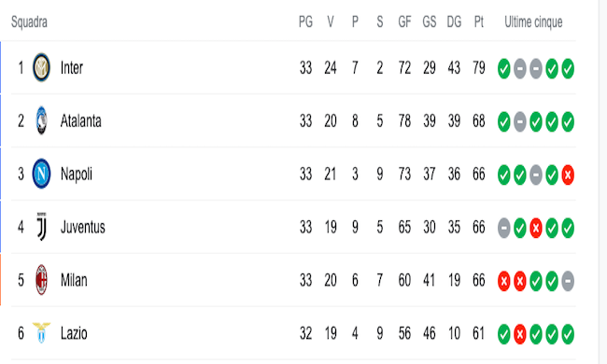This screenshot has width=607, height=364.
Task: Click the Ultime cinque column header
Action: [x=533, y=22]
